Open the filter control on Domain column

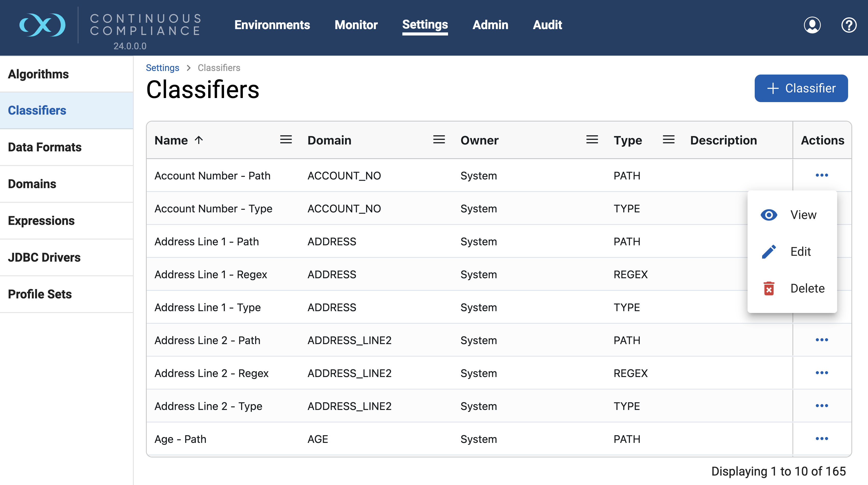(x=439, y=140)
